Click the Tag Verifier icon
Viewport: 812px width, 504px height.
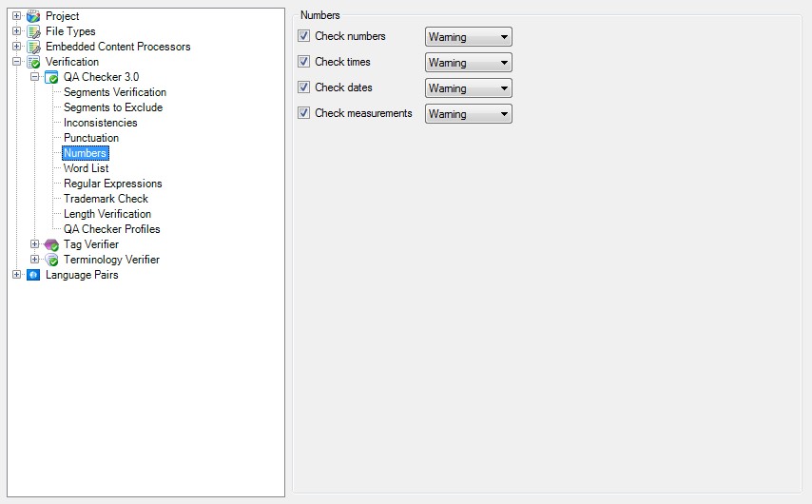click(51, 244)
